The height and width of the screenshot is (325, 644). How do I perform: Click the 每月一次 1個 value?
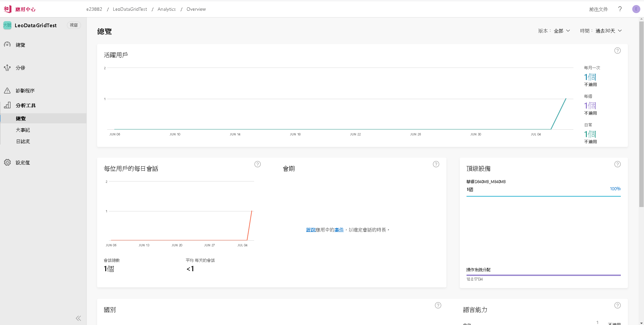[x=590, y=77]
